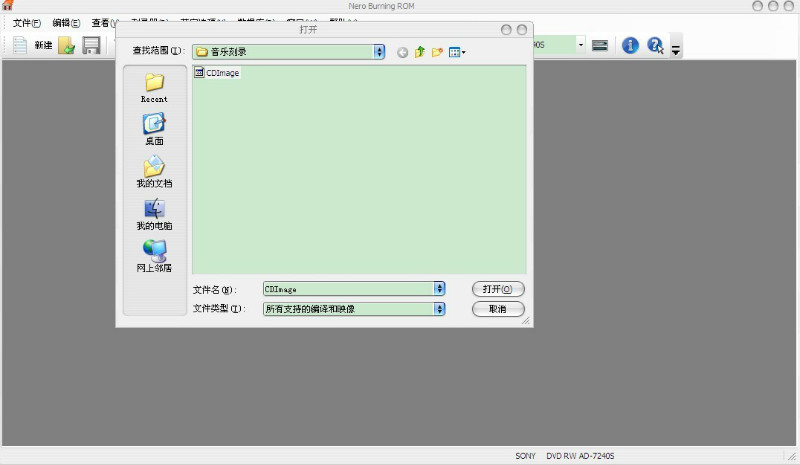Open the recorder selection drive icon

(x=600, y=45)
